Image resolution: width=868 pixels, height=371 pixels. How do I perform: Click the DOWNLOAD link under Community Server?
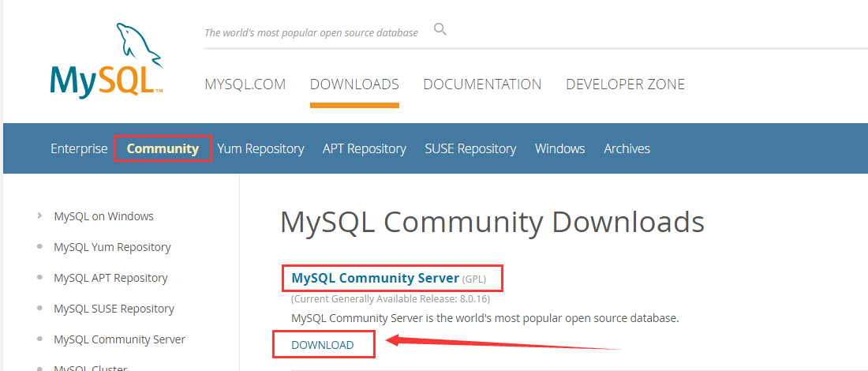(x=323, y=345)
